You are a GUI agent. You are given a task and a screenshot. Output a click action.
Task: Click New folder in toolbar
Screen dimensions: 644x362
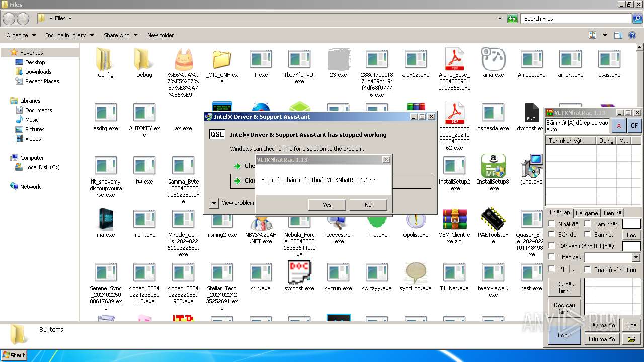click(160, 35)
